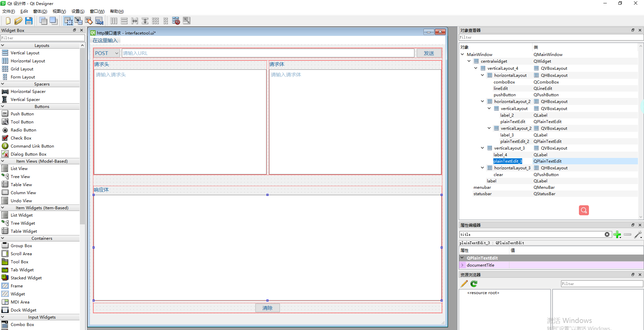
Task: Open the 窗体(O) menu
Action: [x=40, y=11]
